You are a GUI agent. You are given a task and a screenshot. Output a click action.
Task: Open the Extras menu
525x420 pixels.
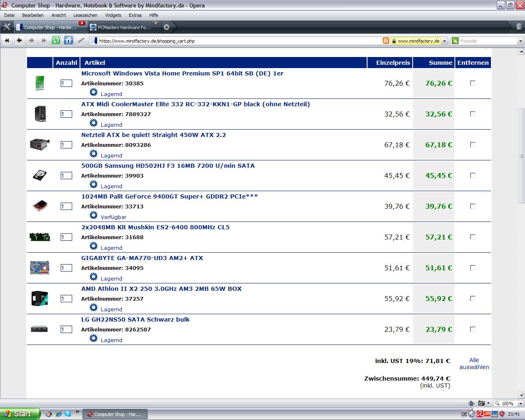(135, 15)
